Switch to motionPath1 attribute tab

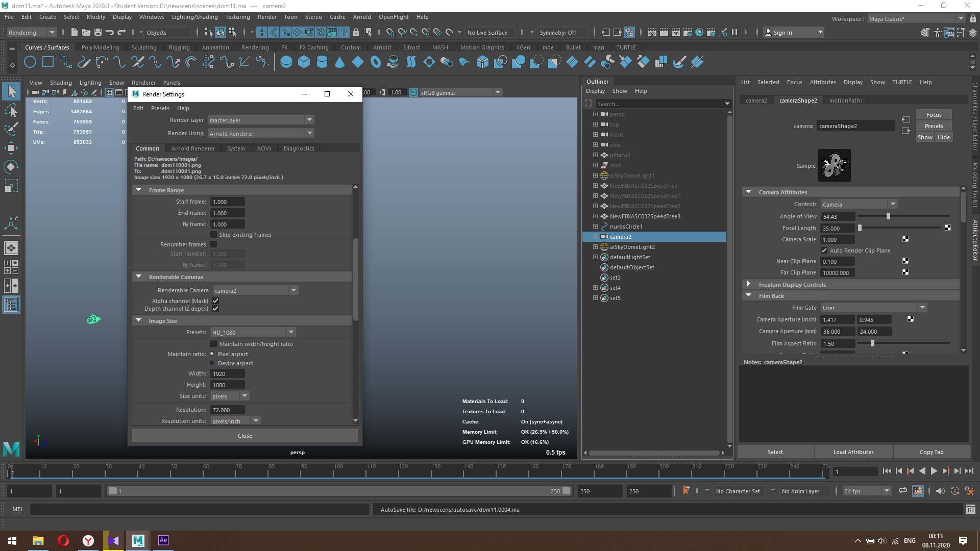(846, 101)
